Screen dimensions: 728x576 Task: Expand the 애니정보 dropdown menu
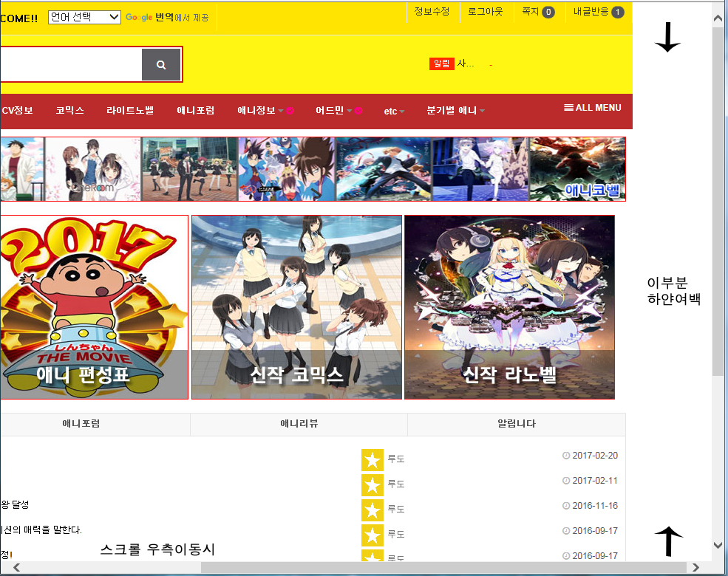pos(260,110)
